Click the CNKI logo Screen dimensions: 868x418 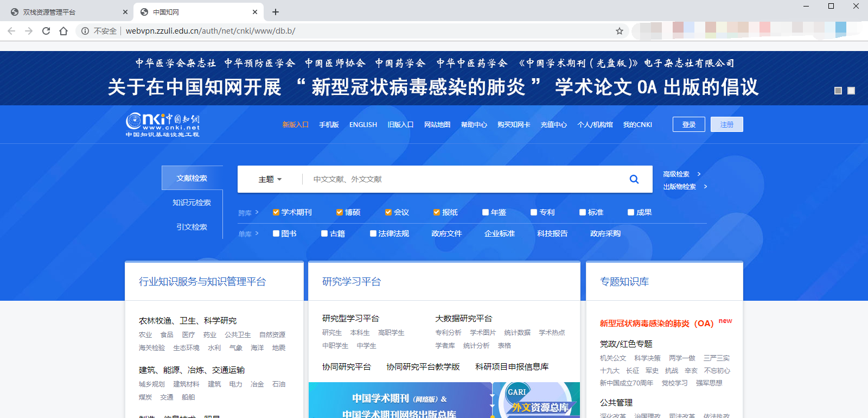click(x=163, y=125)
